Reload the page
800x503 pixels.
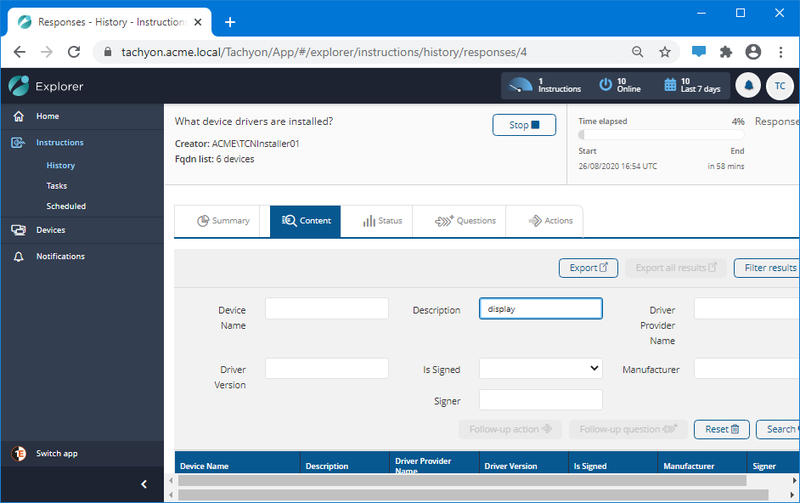pos(74,52)
